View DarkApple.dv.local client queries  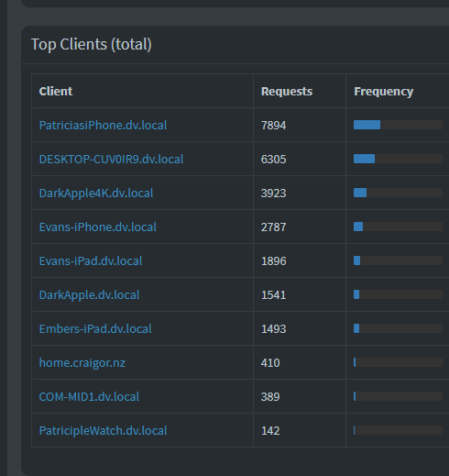tap(89, 294)
